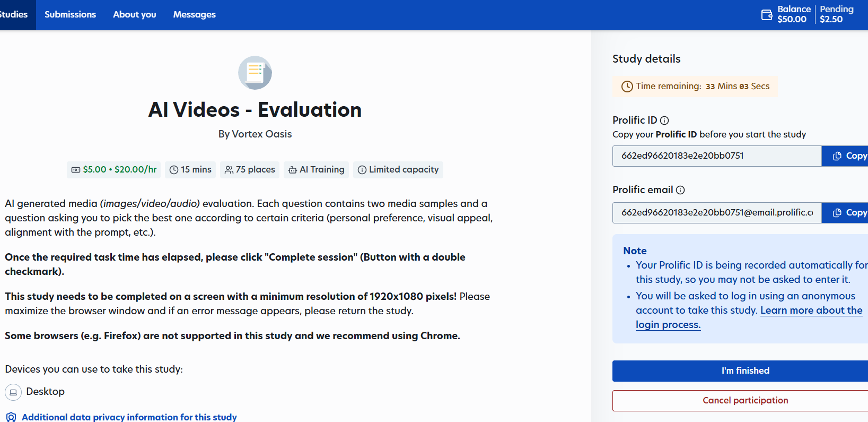Click the study document avatar icon
Viewport: 868px width, 422px height.
tap(255, 73)
